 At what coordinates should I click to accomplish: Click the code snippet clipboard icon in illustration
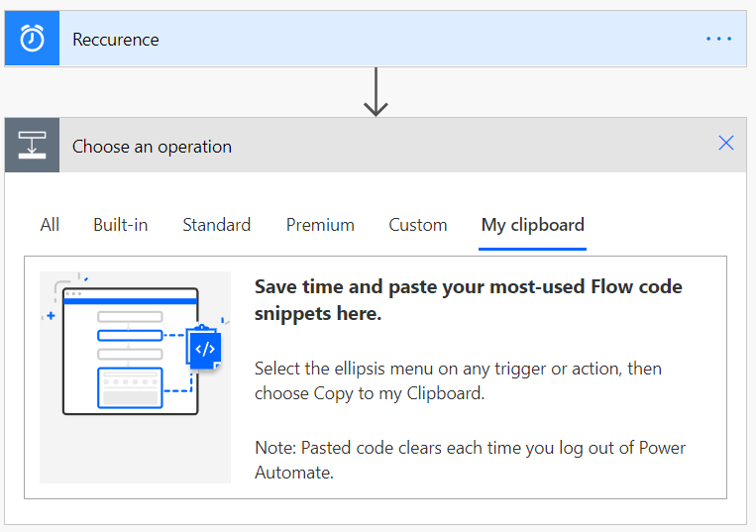coord(204,349)
